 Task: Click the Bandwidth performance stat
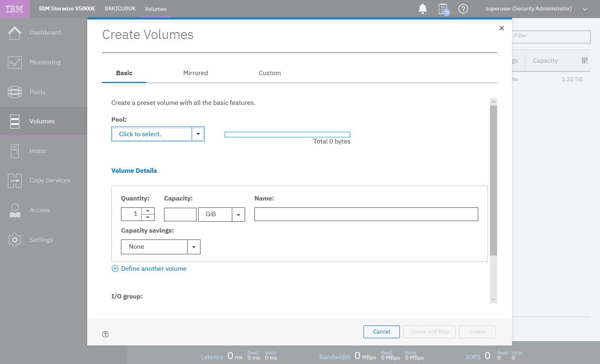[371, 356]
